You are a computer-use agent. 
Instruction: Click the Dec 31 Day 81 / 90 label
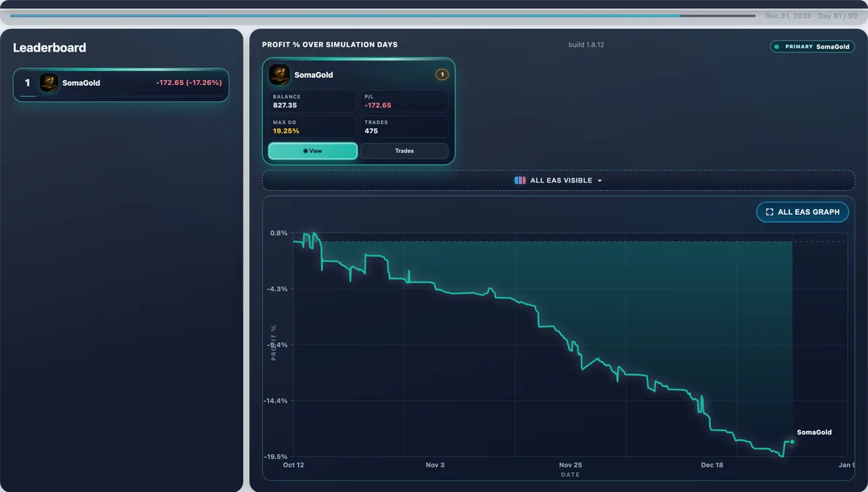[811, 16]
